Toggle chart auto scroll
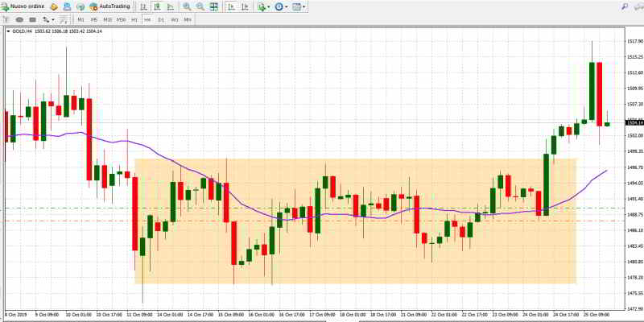 coord(231,6)
